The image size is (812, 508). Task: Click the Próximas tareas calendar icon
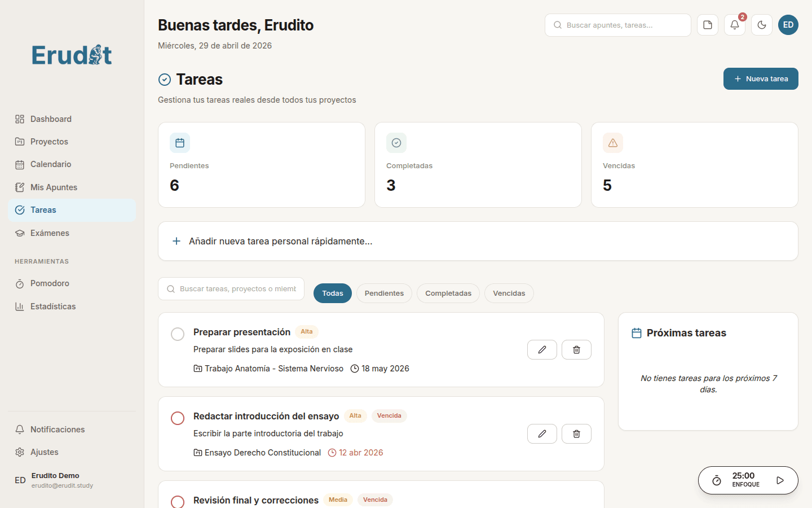coord(637,333)
